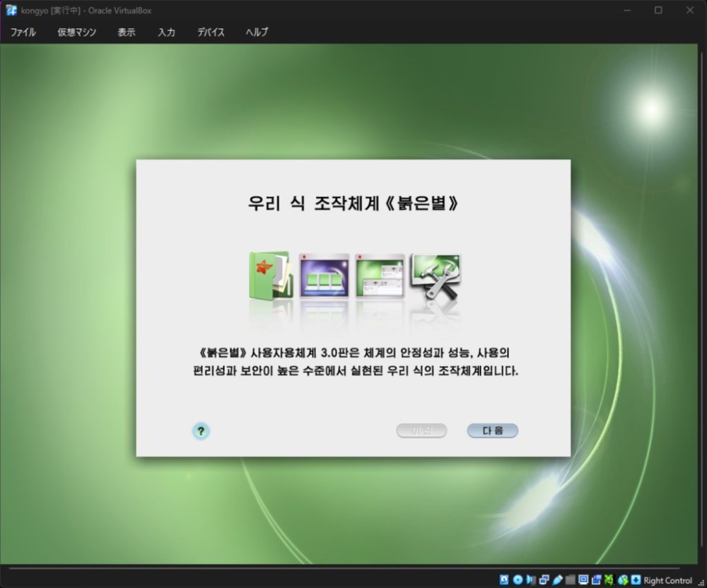Click the display monitor status icon
Screen dimensions: 707x588
pyautogui.click(x=583, y=580)
